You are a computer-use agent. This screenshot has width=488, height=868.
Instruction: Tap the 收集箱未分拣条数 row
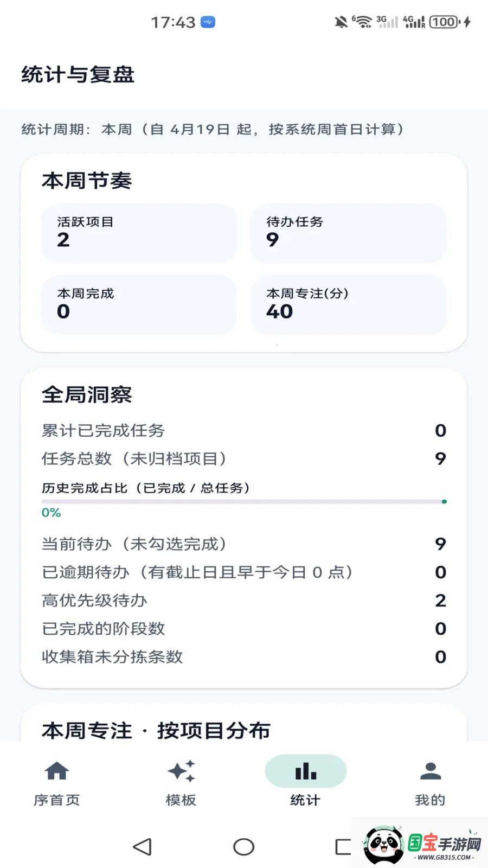[244, 657]
